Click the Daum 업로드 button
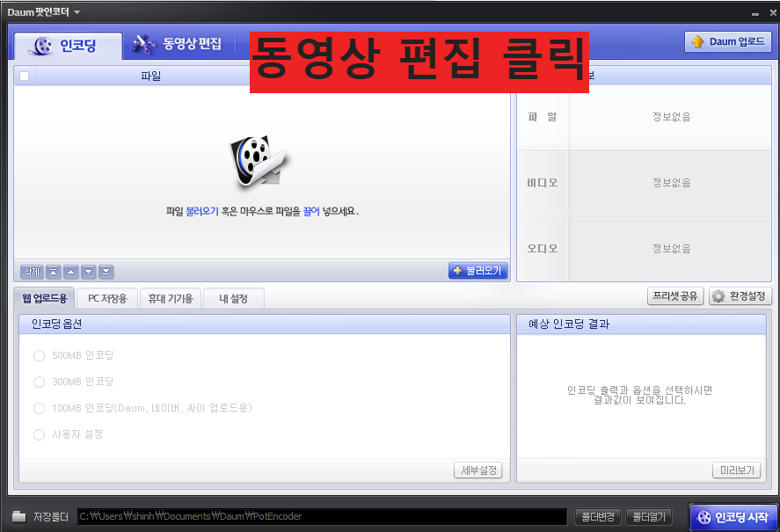 tap(728, 42)
